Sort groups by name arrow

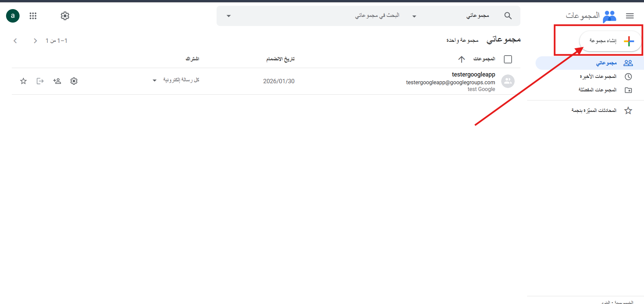(x=461, y=59)
